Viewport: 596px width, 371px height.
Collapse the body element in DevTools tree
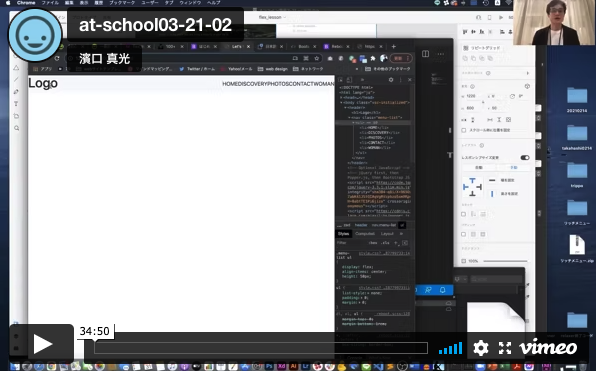point(341,103)
